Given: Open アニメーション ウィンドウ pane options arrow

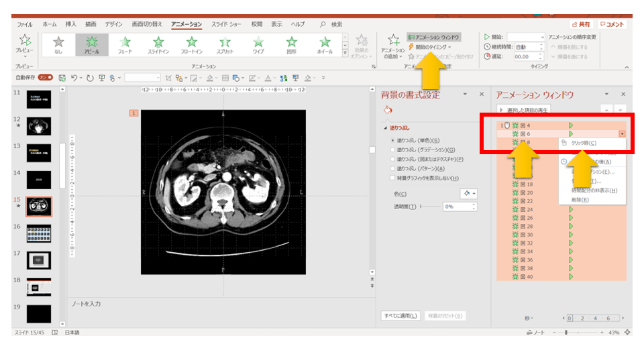Looking at the screenshot, I should point(606,95).
